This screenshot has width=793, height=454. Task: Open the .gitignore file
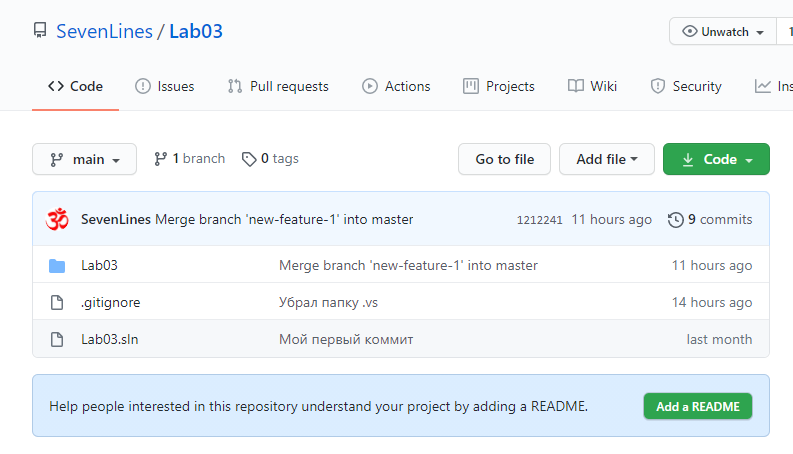click(111, 302)
